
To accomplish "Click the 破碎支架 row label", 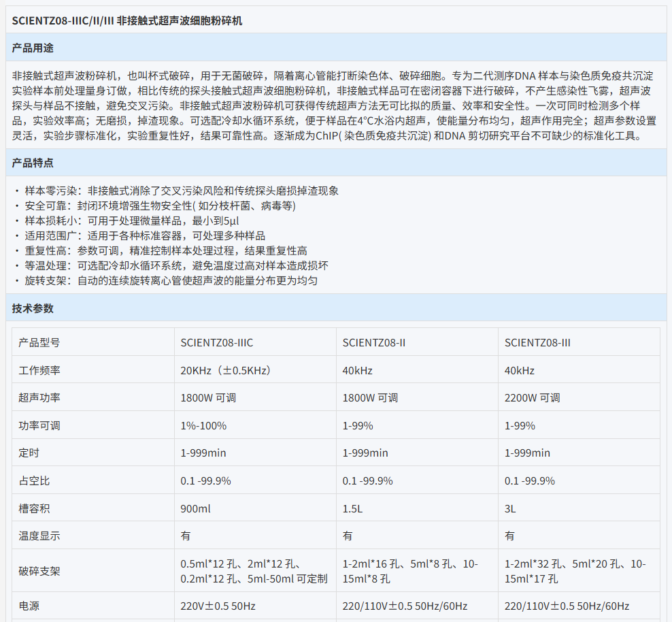I will pos(39,571).
